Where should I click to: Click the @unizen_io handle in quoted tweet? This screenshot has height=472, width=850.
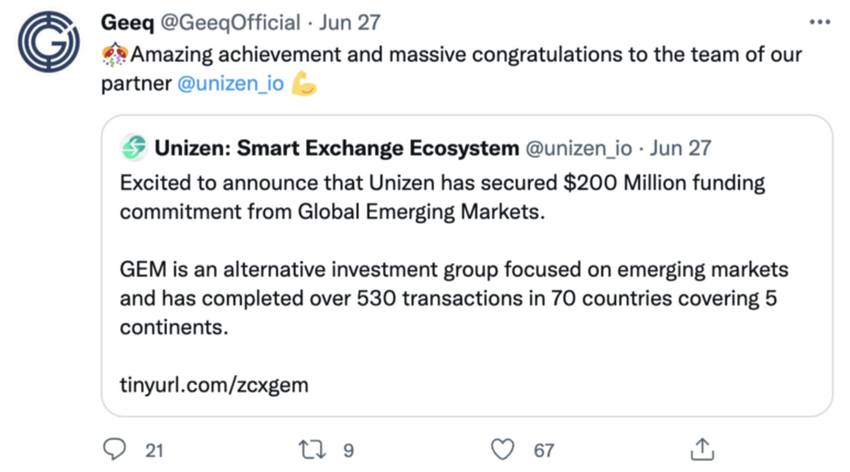579,148
